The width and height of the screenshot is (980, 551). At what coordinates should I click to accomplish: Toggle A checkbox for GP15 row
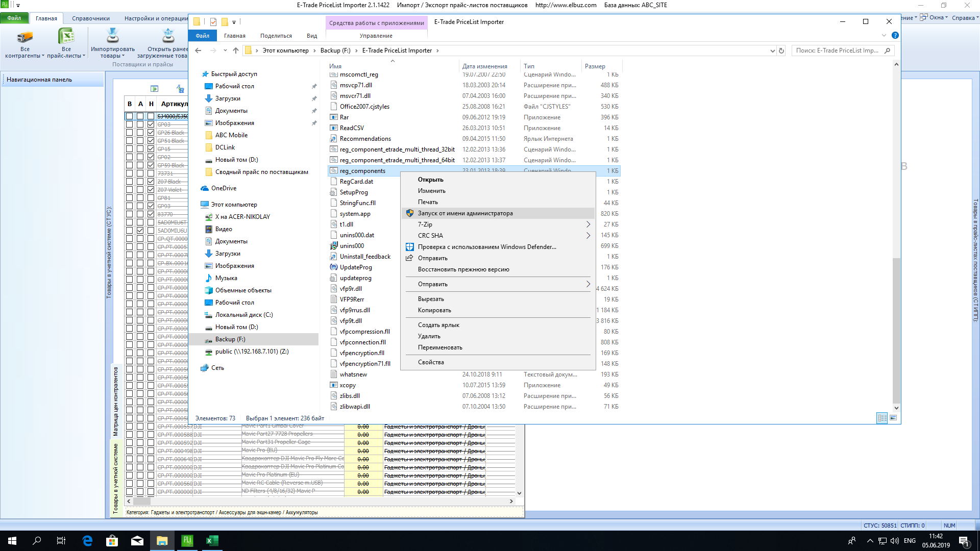140,149
